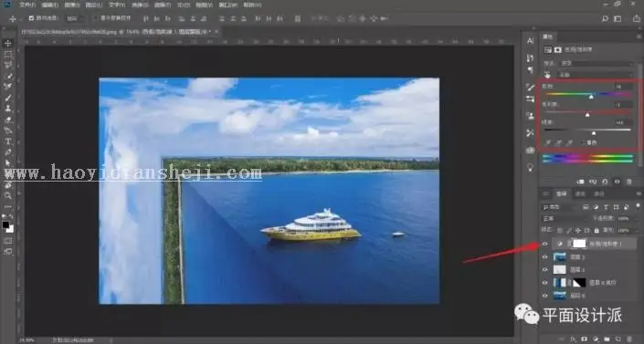Screen dimensions: 644x344
Task: Create a new group folder in Layers panel
Action: click(607, 339)
